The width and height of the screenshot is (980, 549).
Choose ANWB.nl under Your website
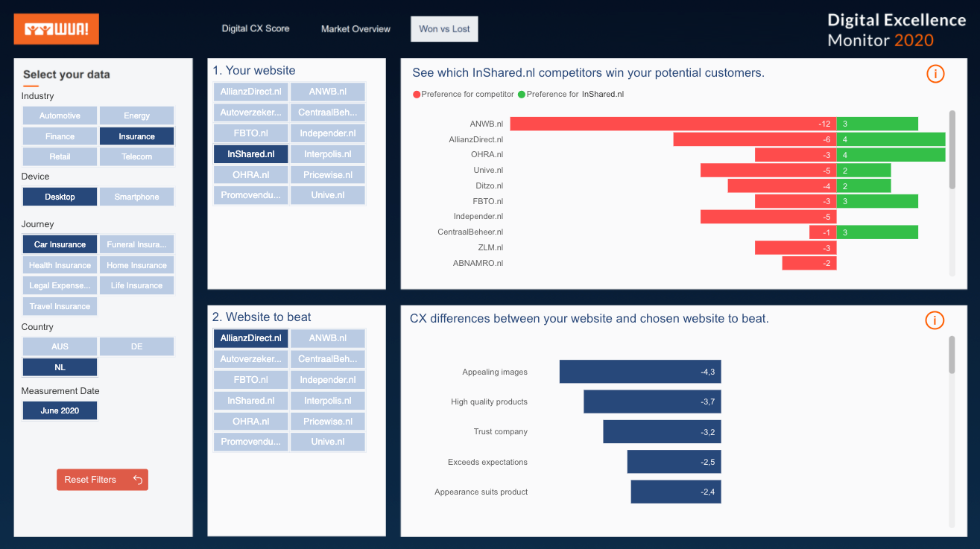pyautogui.click(x=328, y=92)
